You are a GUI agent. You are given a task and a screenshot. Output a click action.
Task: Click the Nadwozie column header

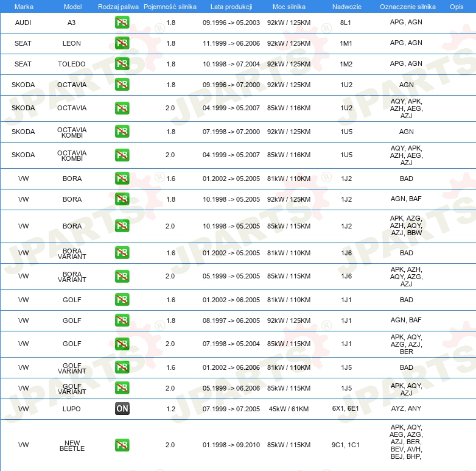[347, 7]
